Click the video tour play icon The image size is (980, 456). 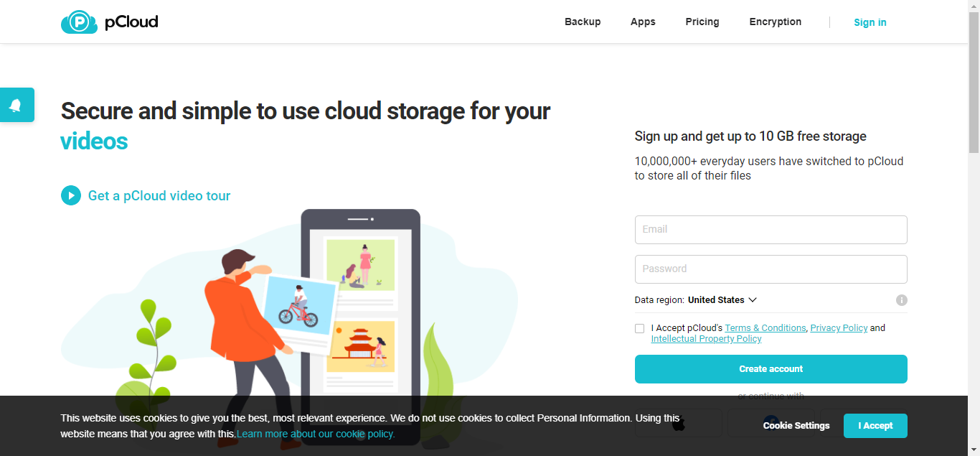click(x=71, y=195)
